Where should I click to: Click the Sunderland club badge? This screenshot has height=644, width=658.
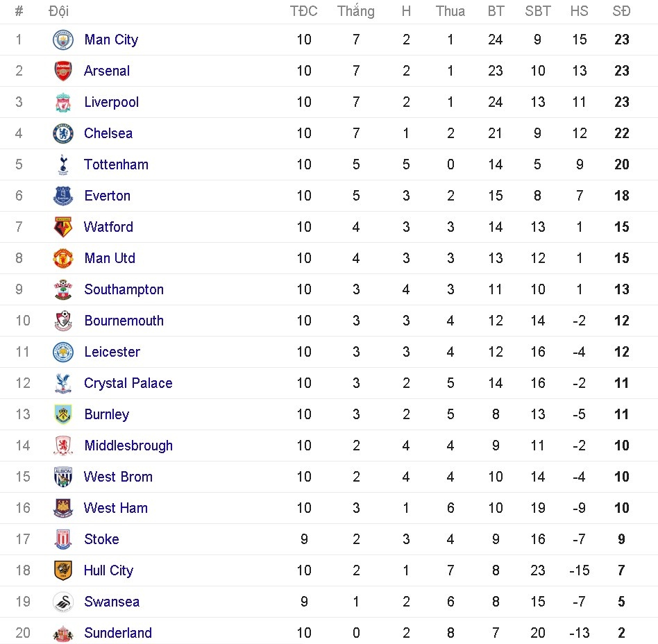(63, 633)
